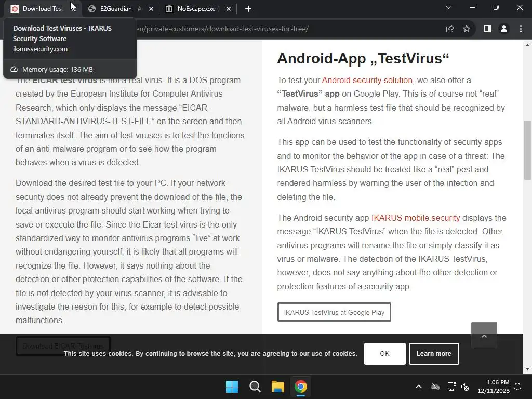Viewport: 532px width, 399px height.
Task: Click the muted volume tray icon
Action: [x=465, y=387]
